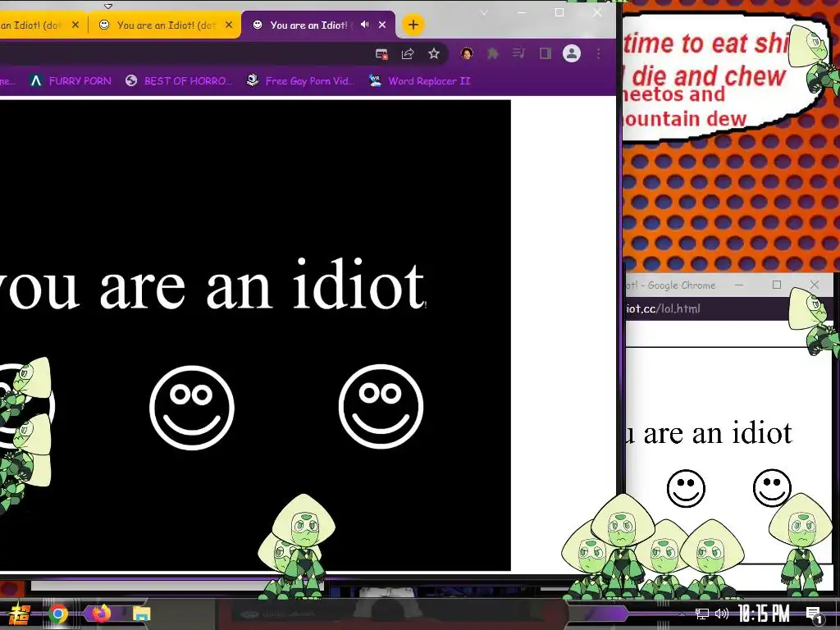Open the 10:15 PM clock
Viewport: 840px width, 630px height.
point(764,614)
